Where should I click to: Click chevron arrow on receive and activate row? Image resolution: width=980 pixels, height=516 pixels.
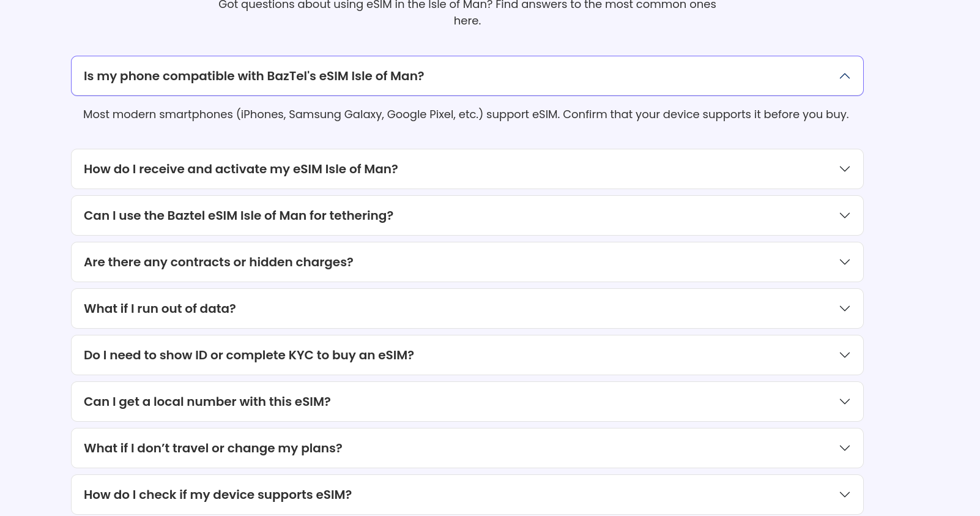click(844, 169)
